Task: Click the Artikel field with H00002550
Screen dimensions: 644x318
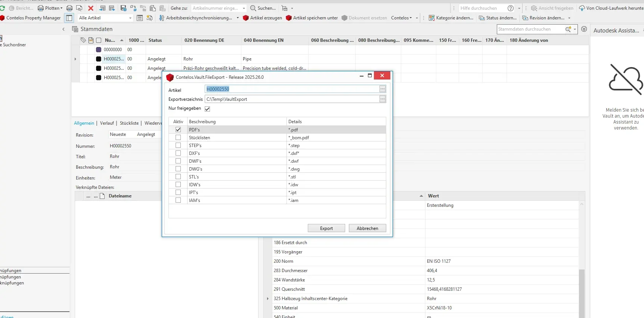Action: pos(292,89)
